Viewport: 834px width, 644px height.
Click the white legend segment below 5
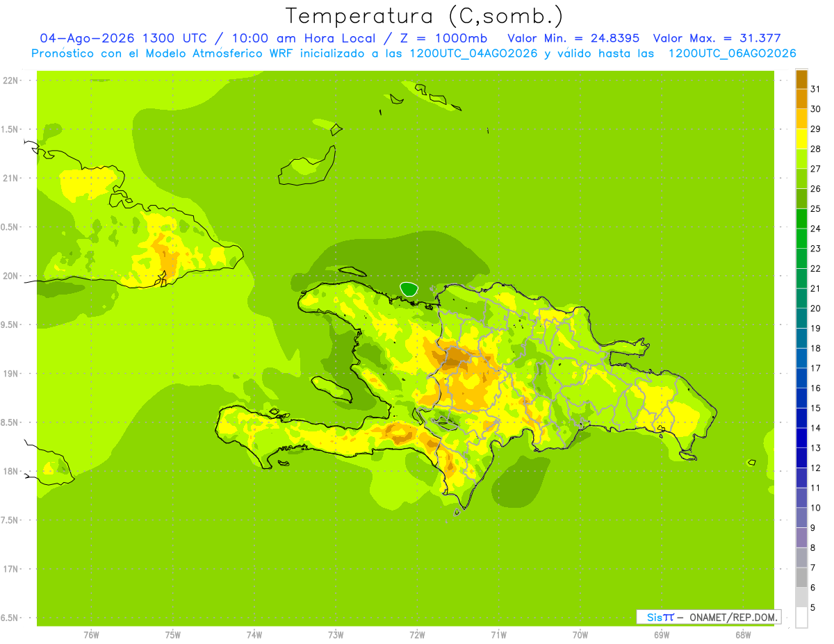801,618
